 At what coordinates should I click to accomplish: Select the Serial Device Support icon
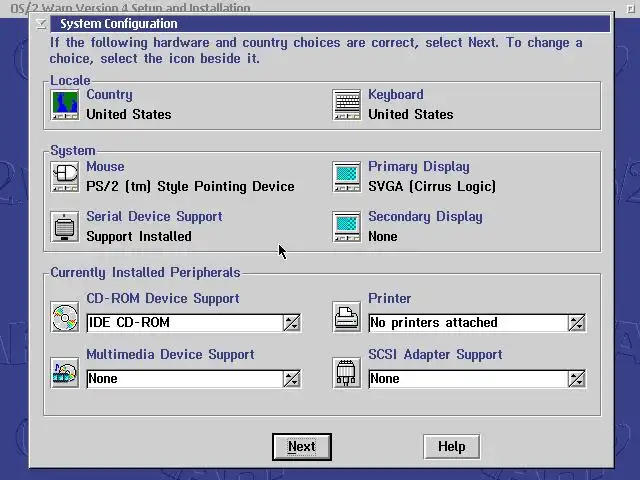click(x=65, y=227)
